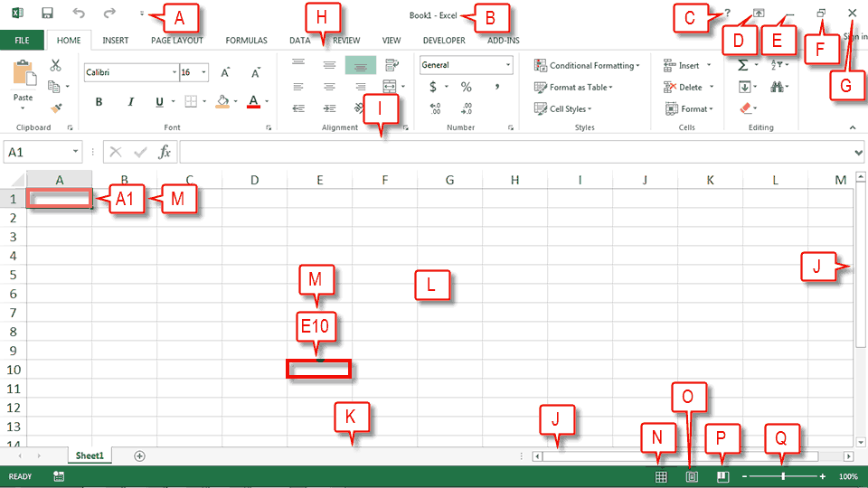868x488 pixels.
Task: Click the zoom slider handle
Action: 783,476
